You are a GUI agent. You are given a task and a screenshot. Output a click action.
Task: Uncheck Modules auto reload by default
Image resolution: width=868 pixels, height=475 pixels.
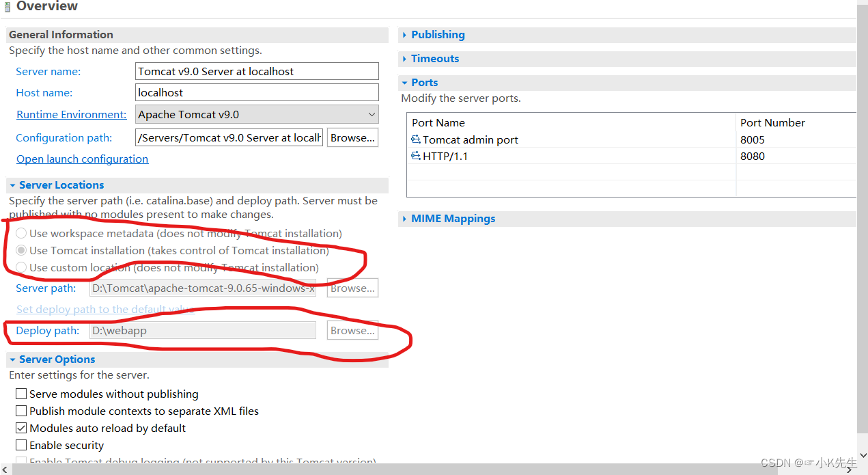click(21, 428)
